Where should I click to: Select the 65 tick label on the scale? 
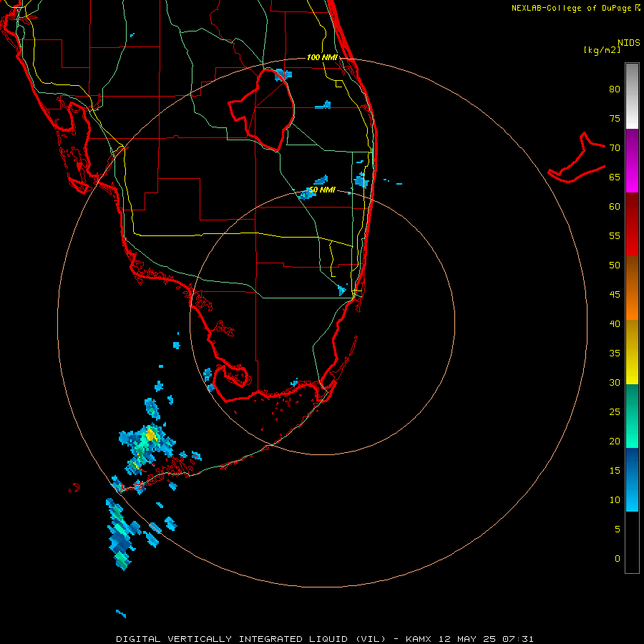click(615, 177)
